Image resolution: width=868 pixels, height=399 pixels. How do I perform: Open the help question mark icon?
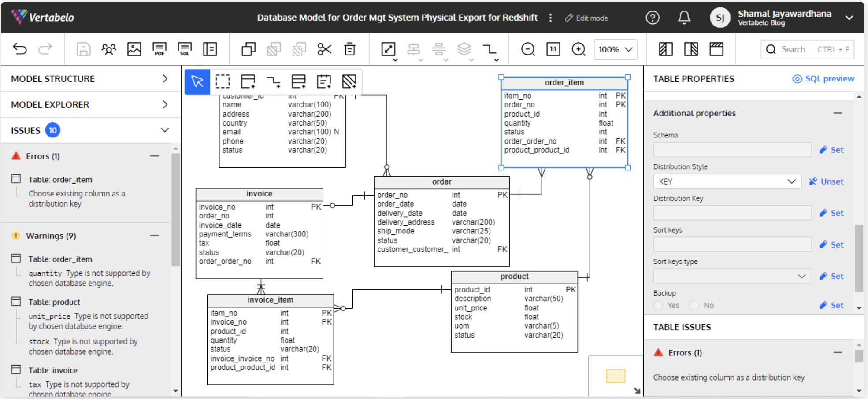click(x=653, y=18)
